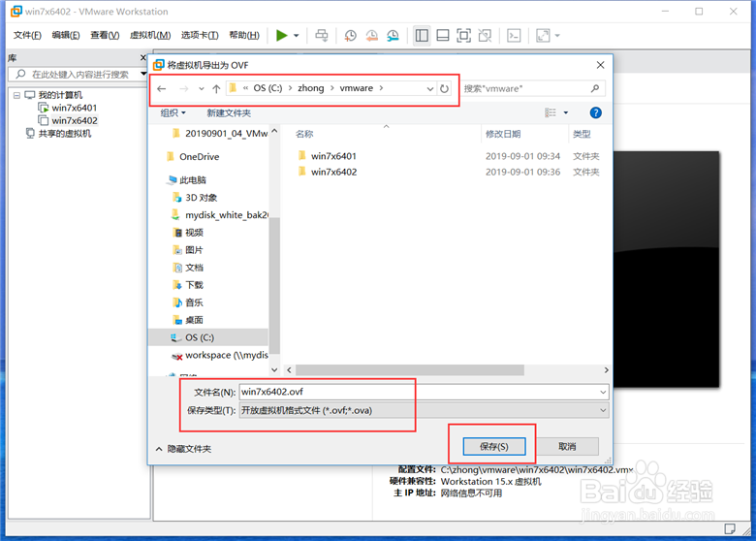
Task: Open the 帮助(H) menu
Action: click(x=244, y=35)
